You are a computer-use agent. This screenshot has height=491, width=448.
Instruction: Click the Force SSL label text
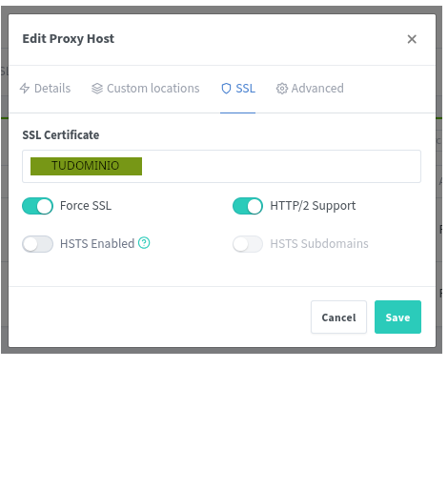86,206
